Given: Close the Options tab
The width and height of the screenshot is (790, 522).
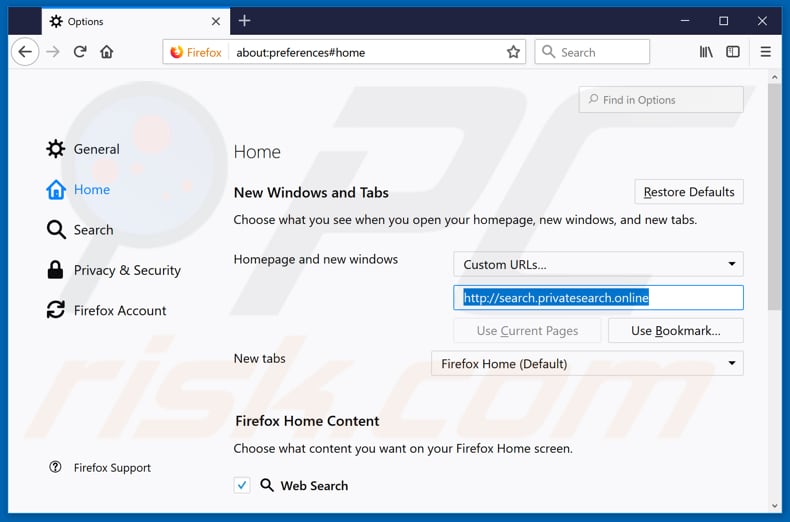Looking at the screenshot, I should pos(216,21).
